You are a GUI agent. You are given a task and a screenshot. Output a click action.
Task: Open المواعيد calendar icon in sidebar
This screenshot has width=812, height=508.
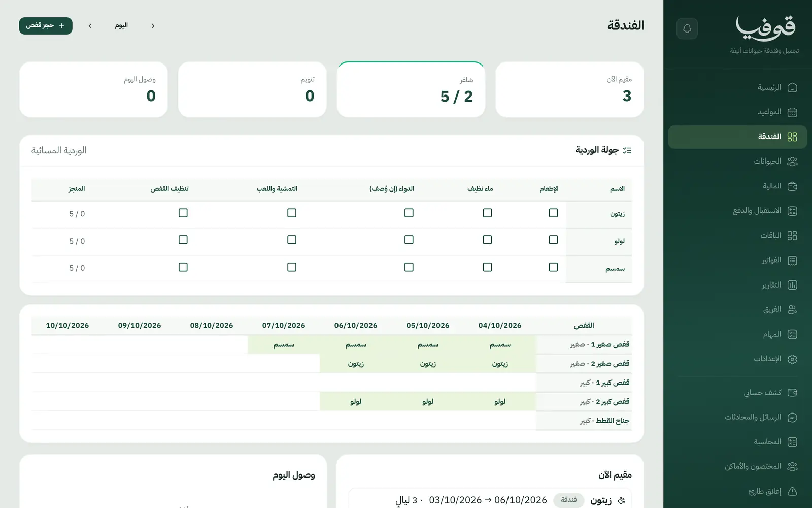click(x=792, y=112)
